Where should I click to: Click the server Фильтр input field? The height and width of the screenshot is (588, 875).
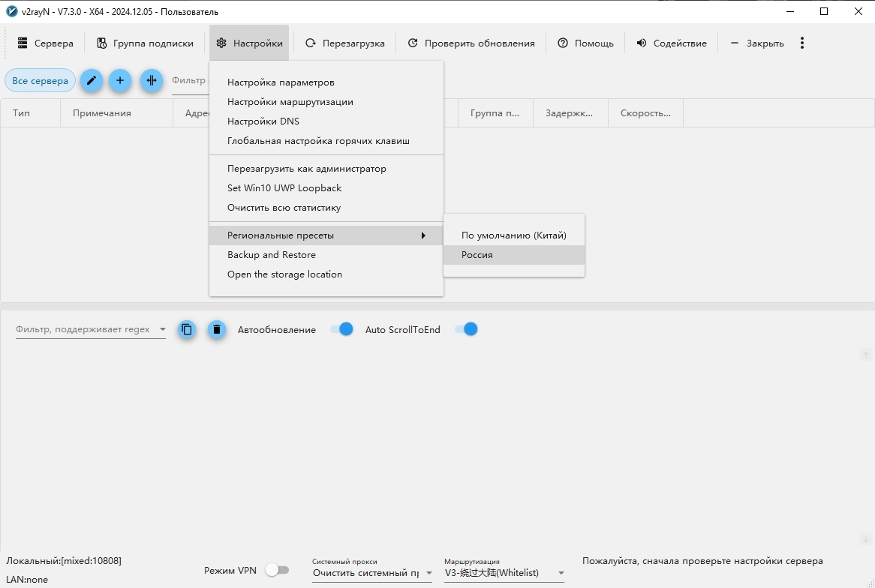[x=190, y=82]
